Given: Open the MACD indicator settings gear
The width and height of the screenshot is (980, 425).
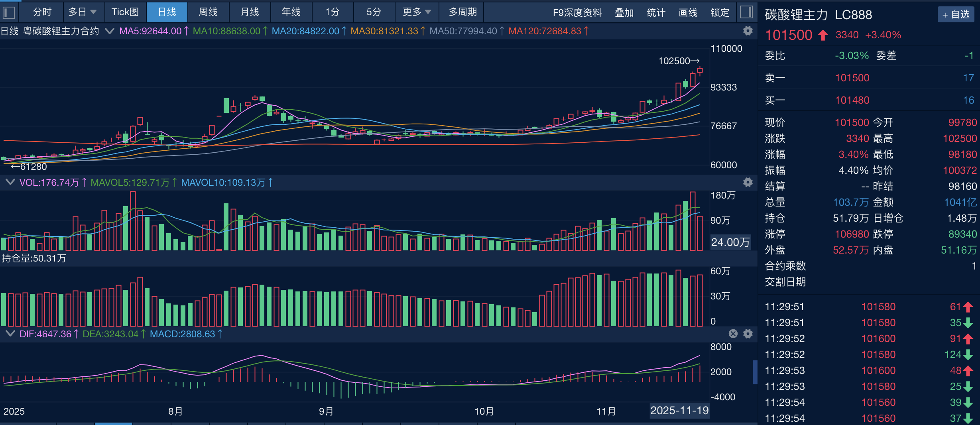Looking at the screenshot, I should (x=748, y=334).
